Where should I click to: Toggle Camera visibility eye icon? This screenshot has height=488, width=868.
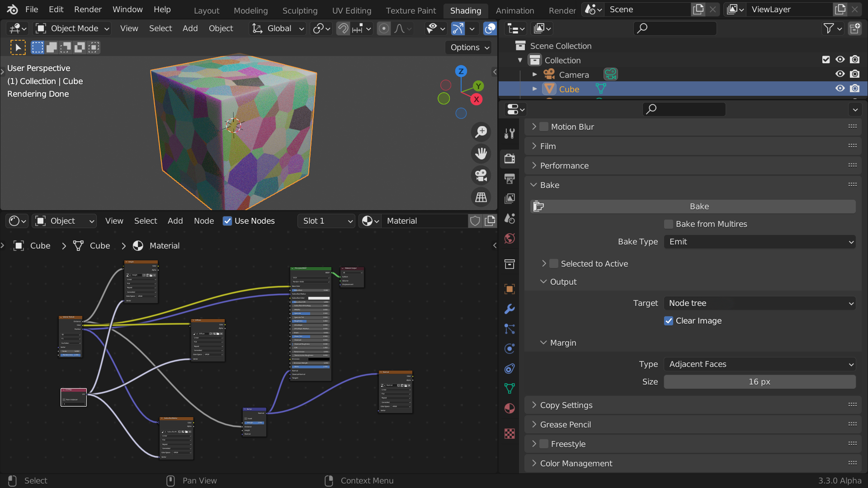(x=840, y=74)
